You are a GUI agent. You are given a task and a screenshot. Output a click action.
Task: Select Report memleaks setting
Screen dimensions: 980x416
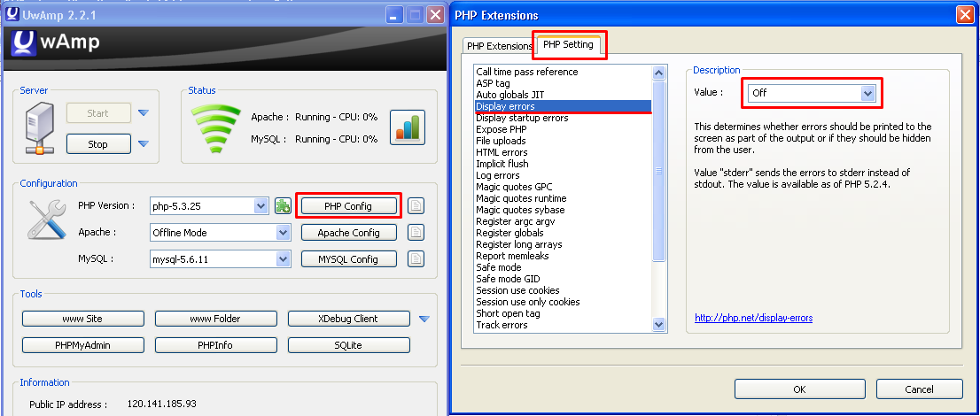pos(563,256)
